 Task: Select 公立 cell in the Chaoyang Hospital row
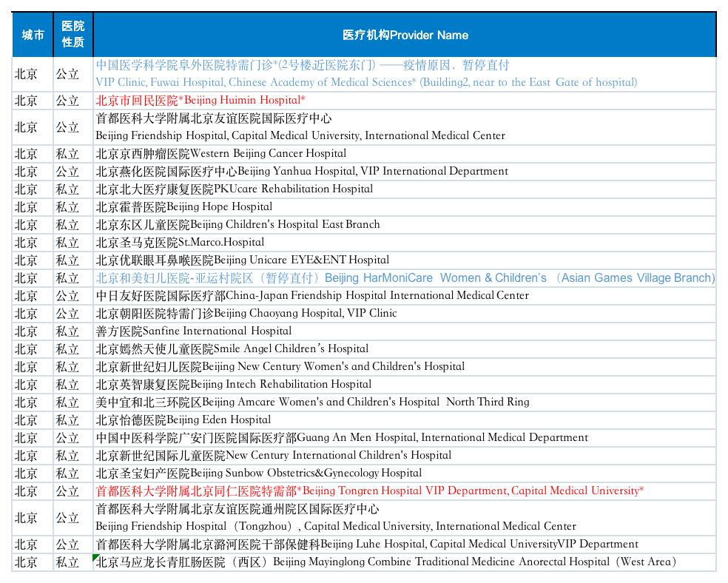coord(73,313)
